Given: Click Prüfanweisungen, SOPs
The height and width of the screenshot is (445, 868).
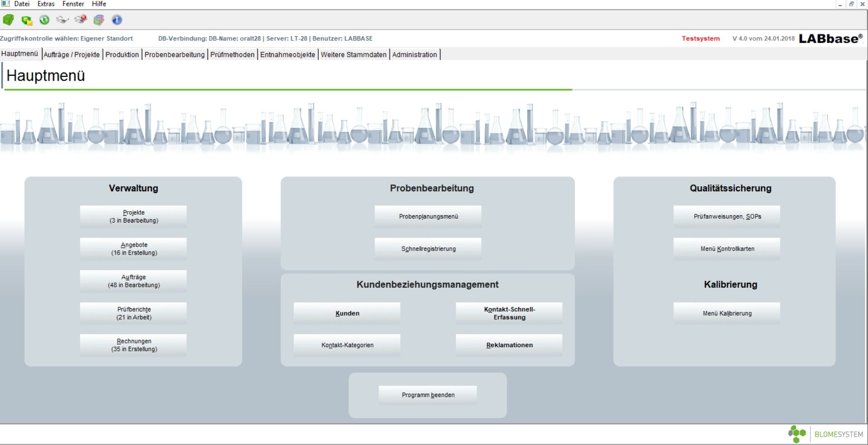Looking at the screenshot, I should pos(726,216).
